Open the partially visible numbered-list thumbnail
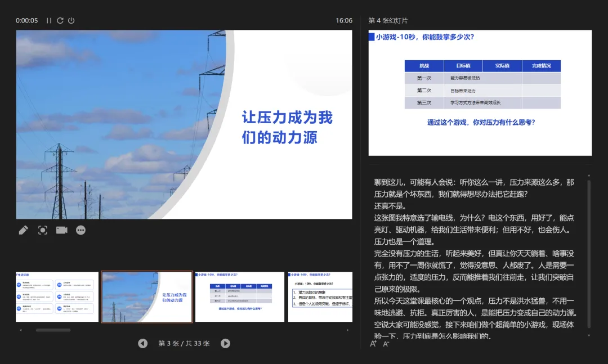The width and height of the screenshot is (608, 364). pos(320,297)
